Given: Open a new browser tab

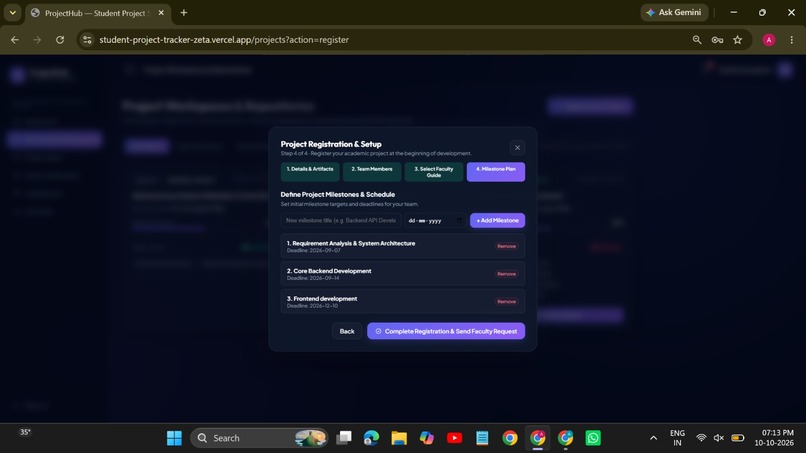Looking at the screenshot, I should [184, 13].
